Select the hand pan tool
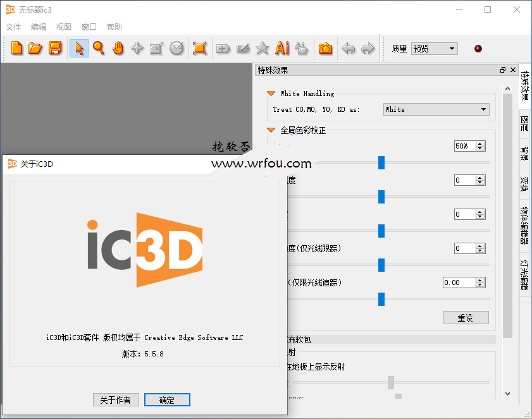The width and height of the screenshot is (532, 419). coord(118,49)
